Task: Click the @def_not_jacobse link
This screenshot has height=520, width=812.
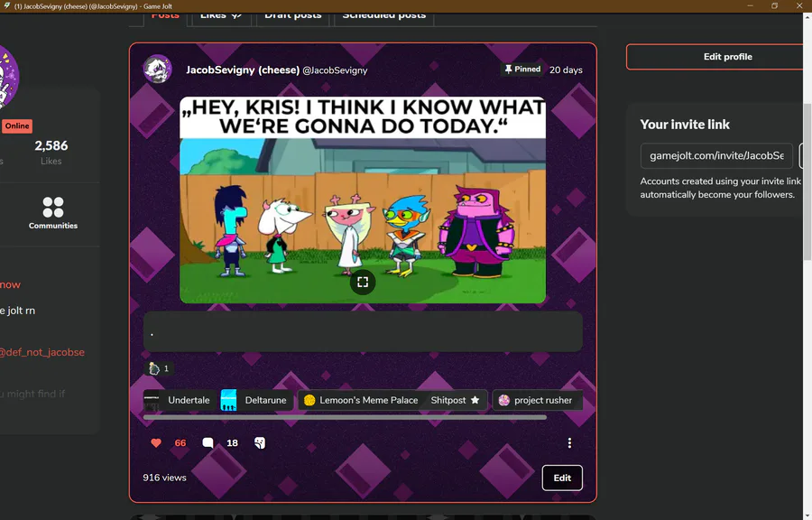Action: (42, 352)
